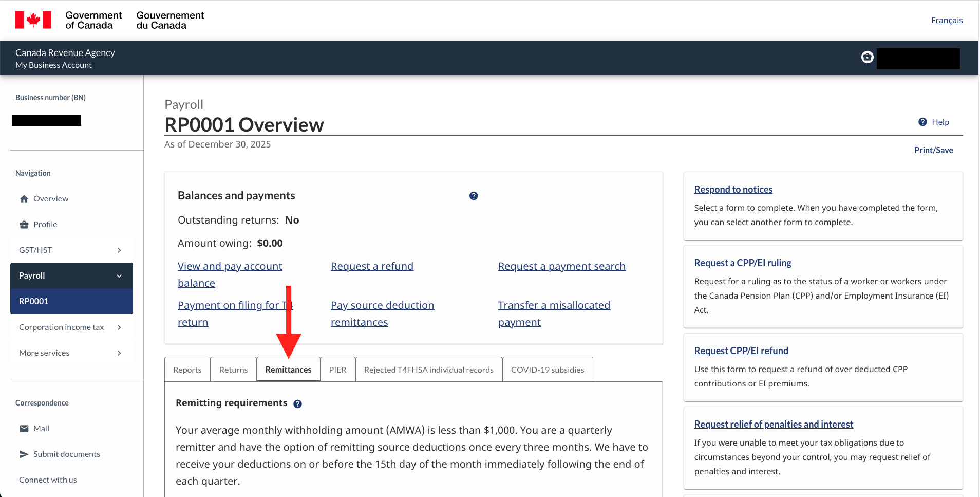Switch to the Returns tab

pos(234,370)
